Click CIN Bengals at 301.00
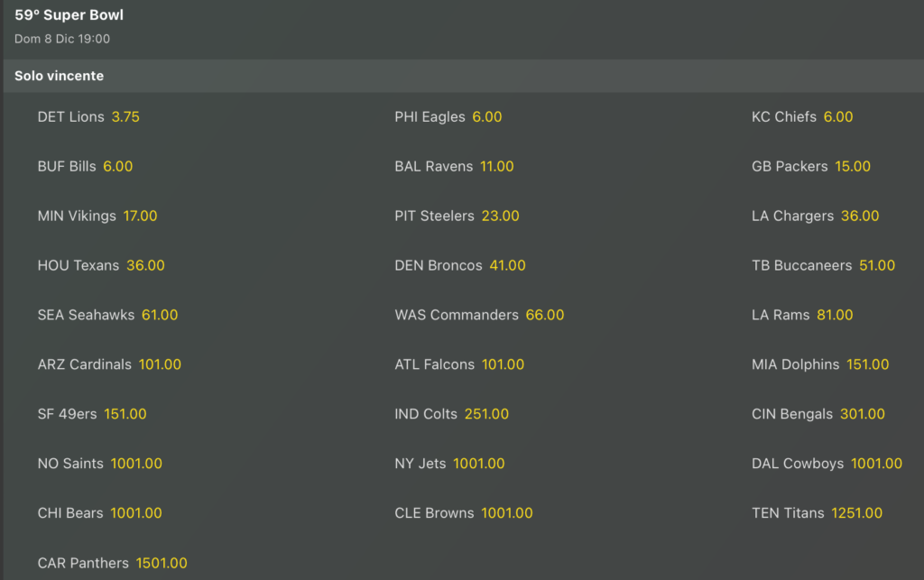 [x=863, y=415]
